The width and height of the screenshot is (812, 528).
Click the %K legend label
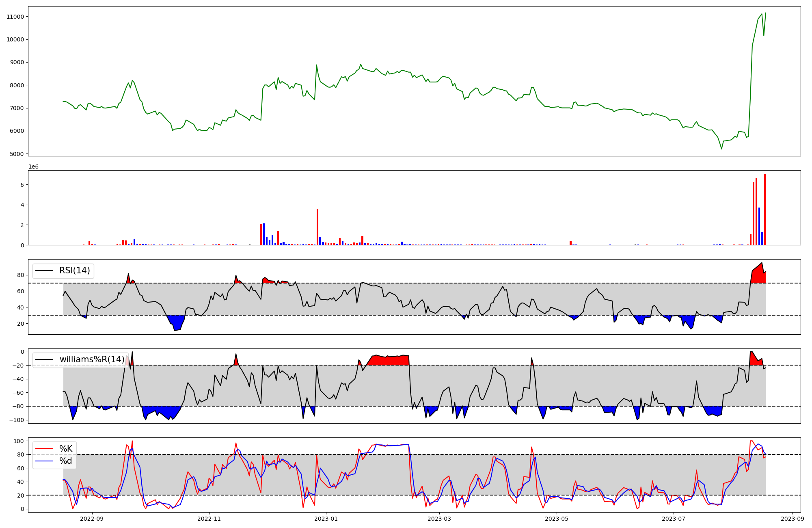[66, 449]
